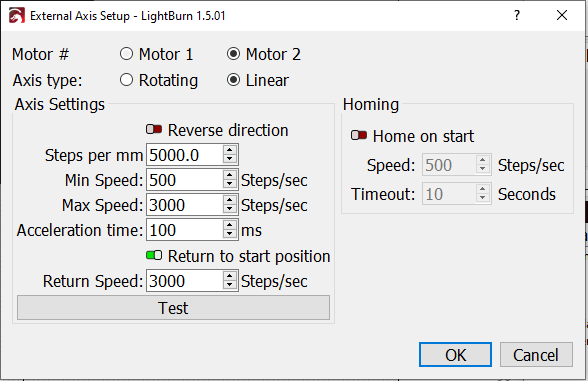Click the LightBurn logo in the title bar
Image resolution: width=588 pixels, height=381 pixels.
[17, 15]
